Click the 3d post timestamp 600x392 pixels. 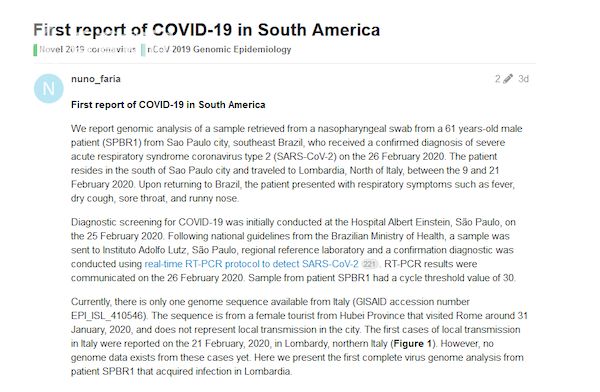coord(523,79)
